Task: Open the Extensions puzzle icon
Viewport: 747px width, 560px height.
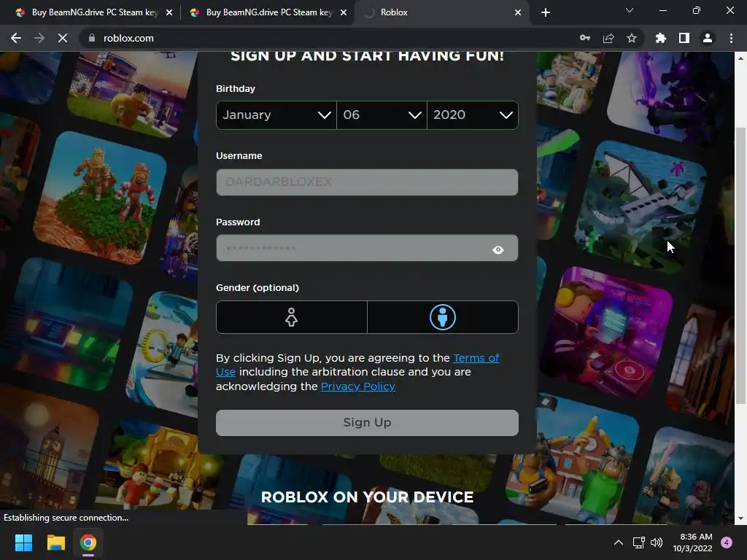Action: 661,38
